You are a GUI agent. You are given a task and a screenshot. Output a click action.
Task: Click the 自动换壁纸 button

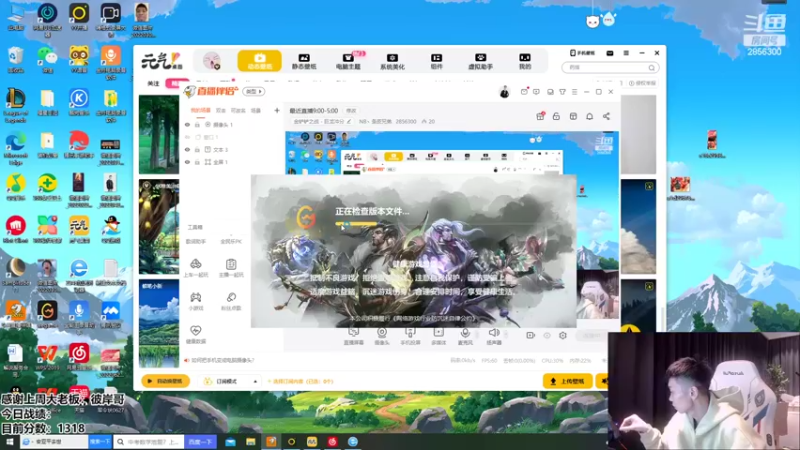(165, 381)
